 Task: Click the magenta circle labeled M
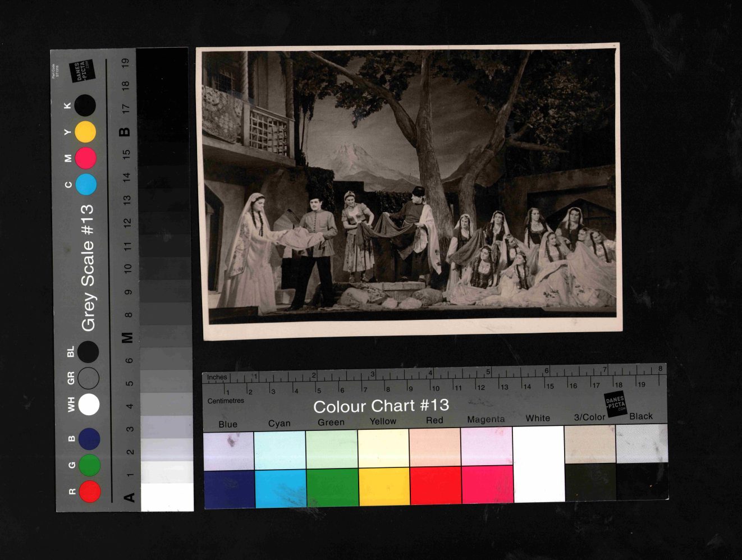[x=86, y=158]
